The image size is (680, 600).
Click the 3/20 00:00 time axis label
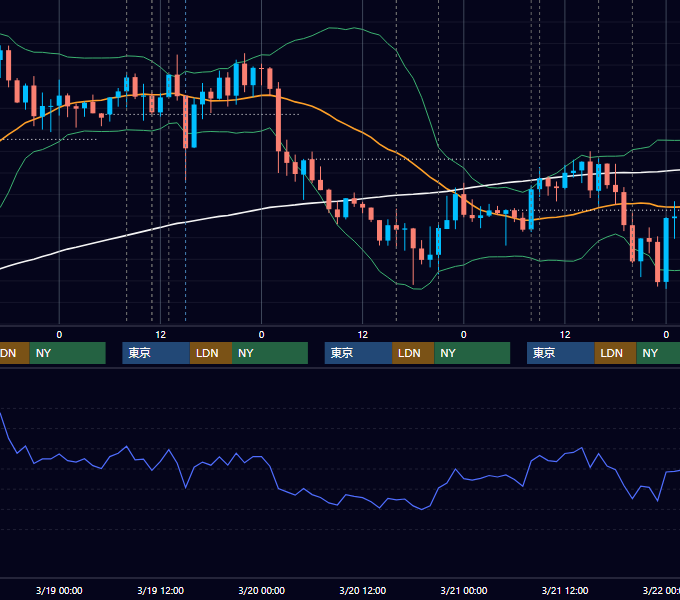coord(262,590)
